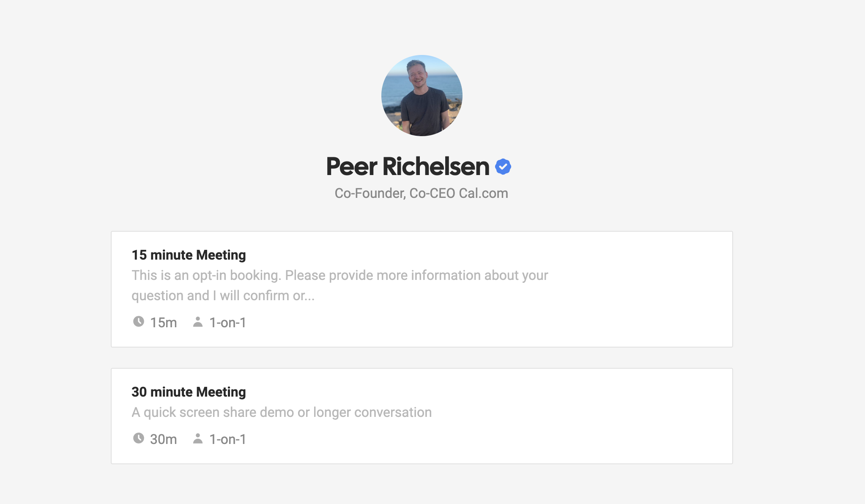Click the Co-Founder, Co-CEO Cal.com subtitle

click(x=422, y=193)
